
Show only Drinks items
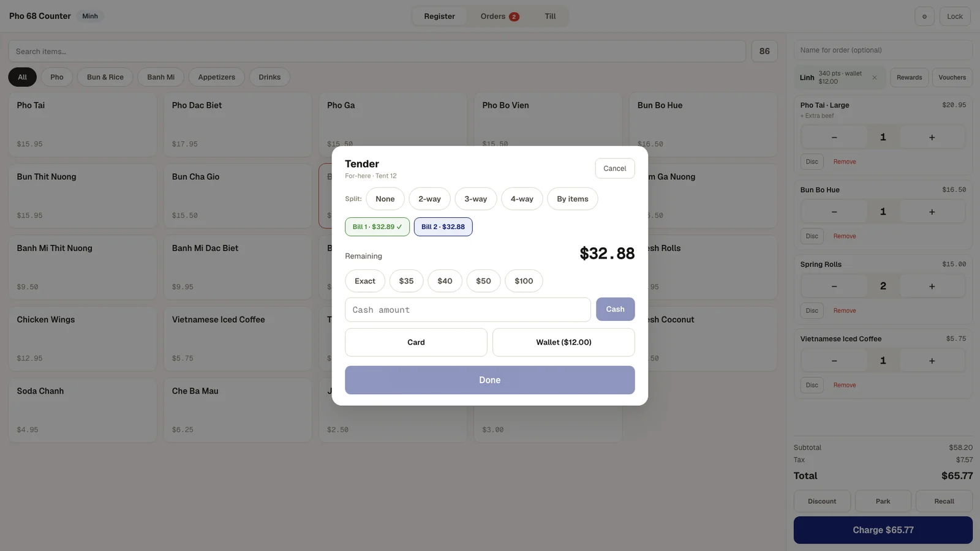pos(269,77)
